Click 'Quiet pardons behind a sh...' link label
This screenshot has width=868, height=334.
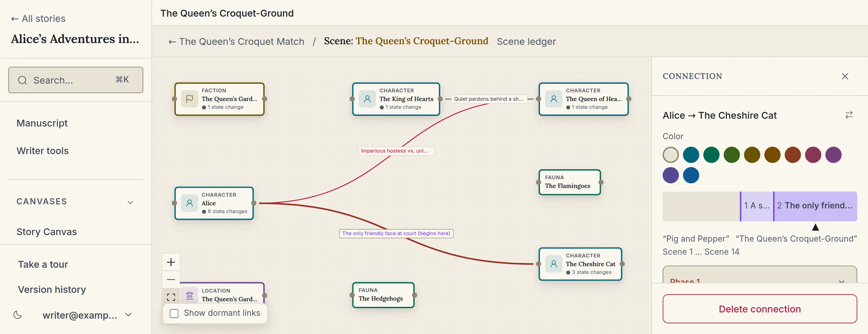[489, 99]
